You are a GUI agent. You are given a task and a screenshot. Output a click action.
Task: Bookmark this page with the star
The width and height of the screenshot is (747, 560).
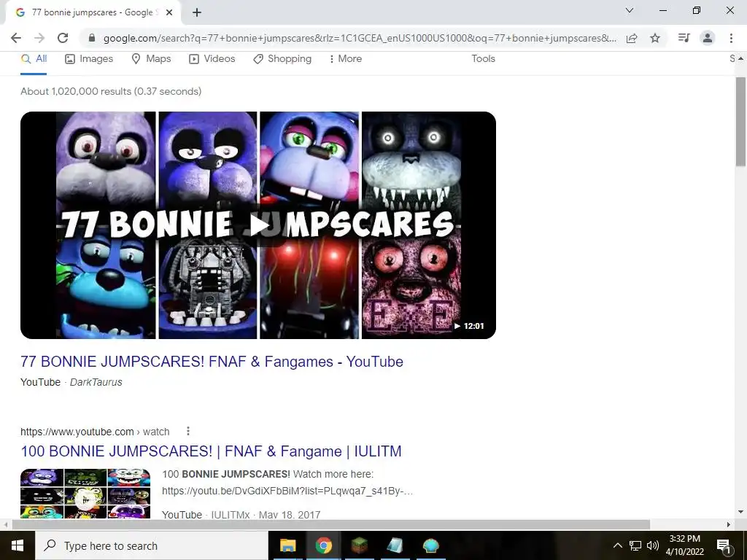pos(655,38)
